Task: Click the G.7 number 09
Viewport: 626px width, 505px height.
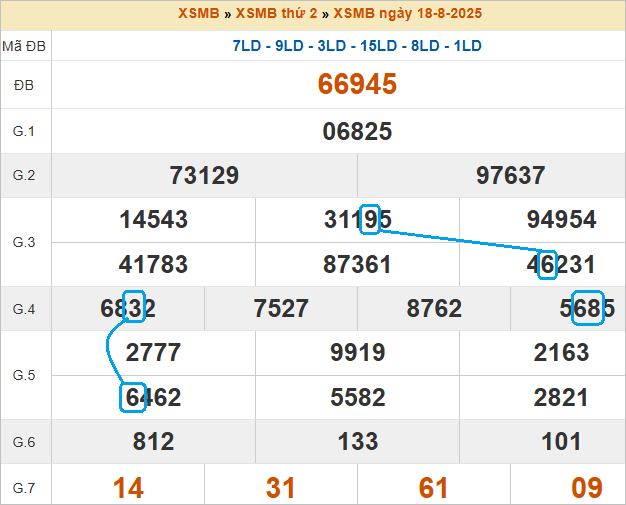Action: (x=586, y=487)
